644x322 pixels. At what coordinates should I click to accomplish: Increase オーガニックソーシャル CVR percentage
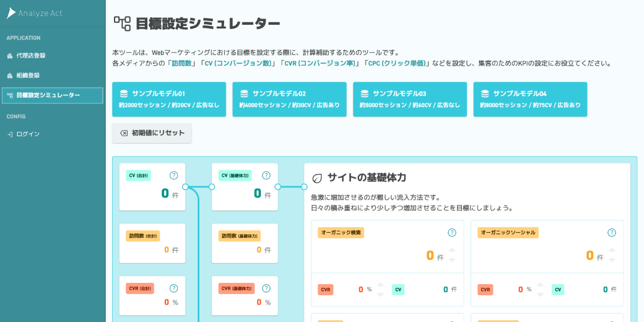click(540, 285)
